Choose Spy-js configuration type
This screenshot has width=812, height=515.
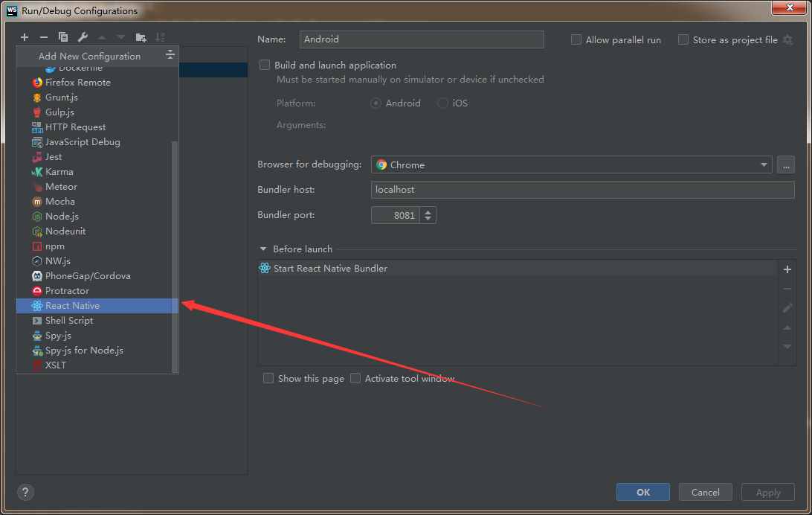(97, 336)
